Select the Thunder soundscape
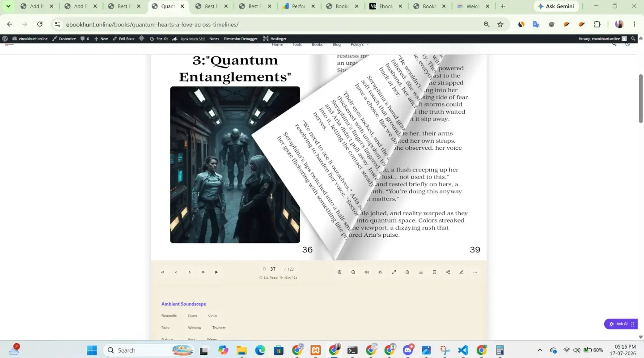Screen dimensions: 644x358 (x=219, y=328)
